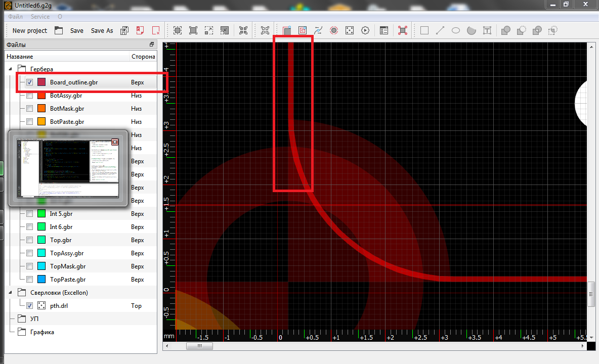Click the outlined four-squares selection icon
Image resolution: width=599 pixels, height=364 pixels.
(265, 30)
